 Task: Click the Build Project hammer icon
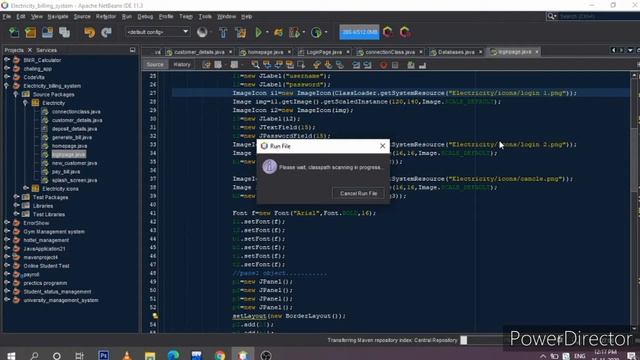pos(223,32)
